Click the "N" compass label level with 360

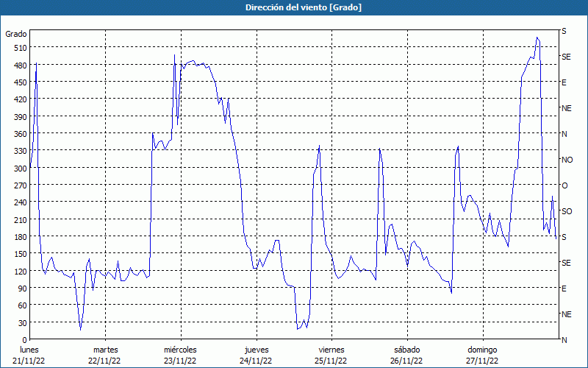(564, 134)
